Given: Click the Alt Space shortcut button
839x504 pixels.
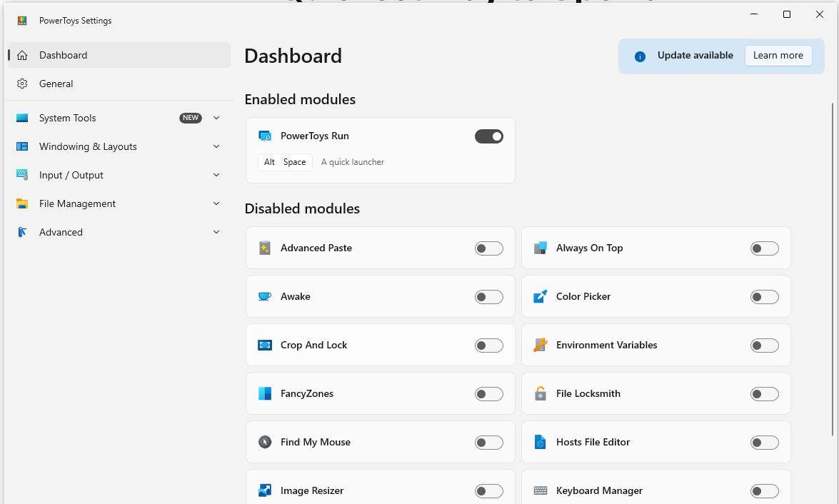Looking at the screenshot, I should [285, 162].
